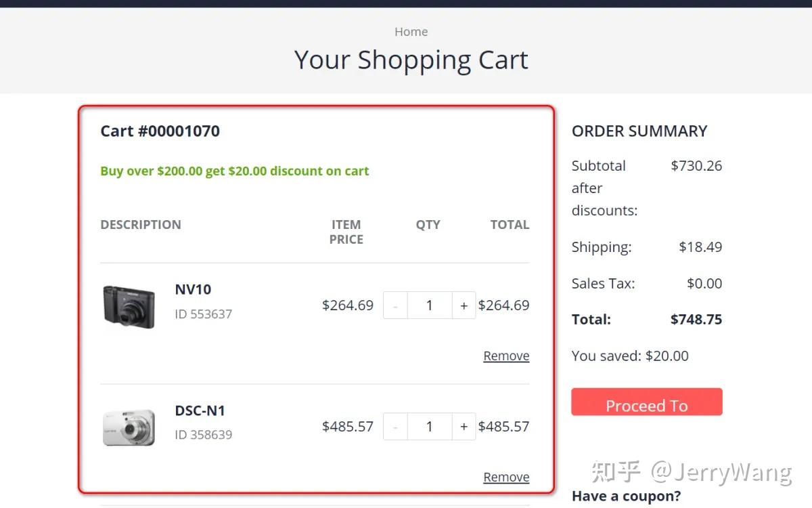Viewport: 812px width, 508px height.
Task: Click the Order Summary Total amount
Action: click(x=700, y=319)
